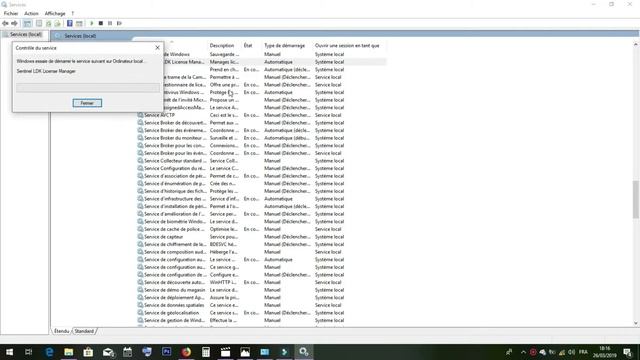This screenshot has width=640, height=360.
Task: Open the blue Help toolbar icon
Action: tap(70, 23)
